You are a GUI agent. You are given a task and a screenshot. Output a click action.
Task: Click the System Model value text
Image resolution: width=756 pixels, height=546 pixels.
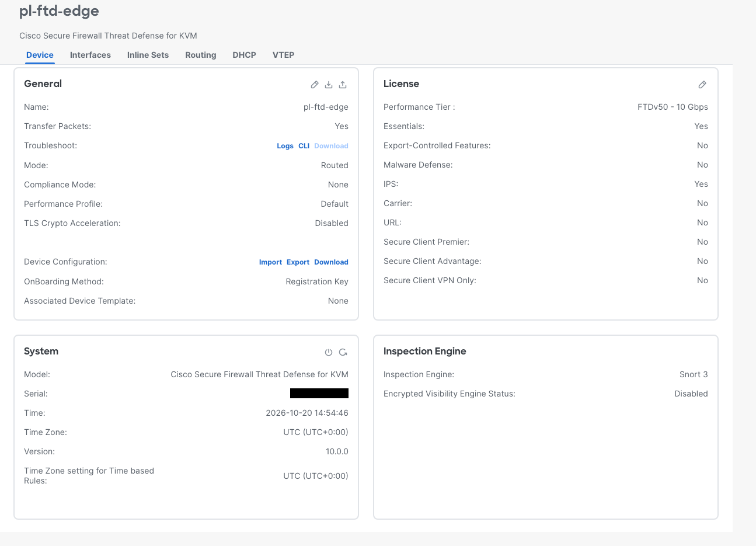coord(259,374)
